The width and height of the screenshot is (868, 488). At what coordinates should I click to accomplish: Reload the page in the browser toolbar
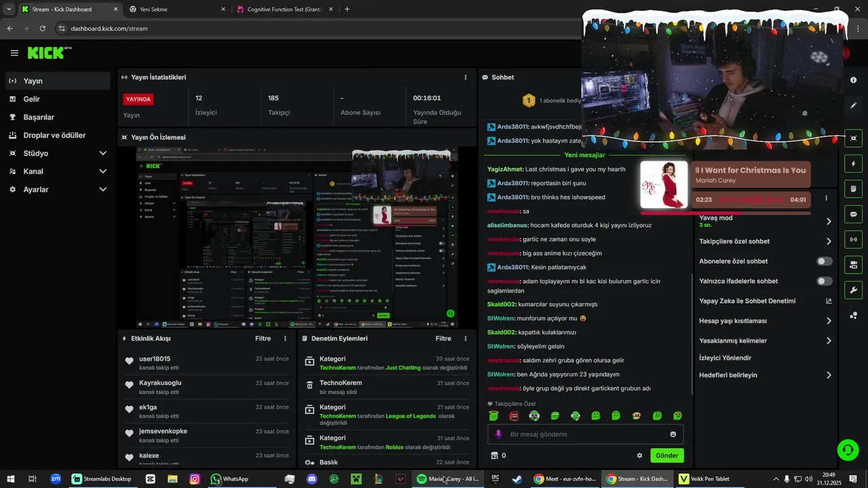tap(43, 28)
